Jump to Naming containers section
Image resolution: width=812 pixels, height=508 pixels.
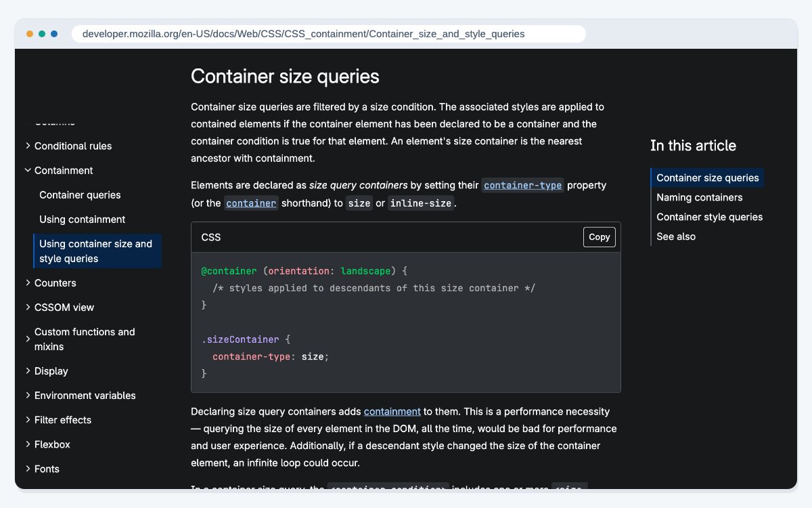pos(700,197)
